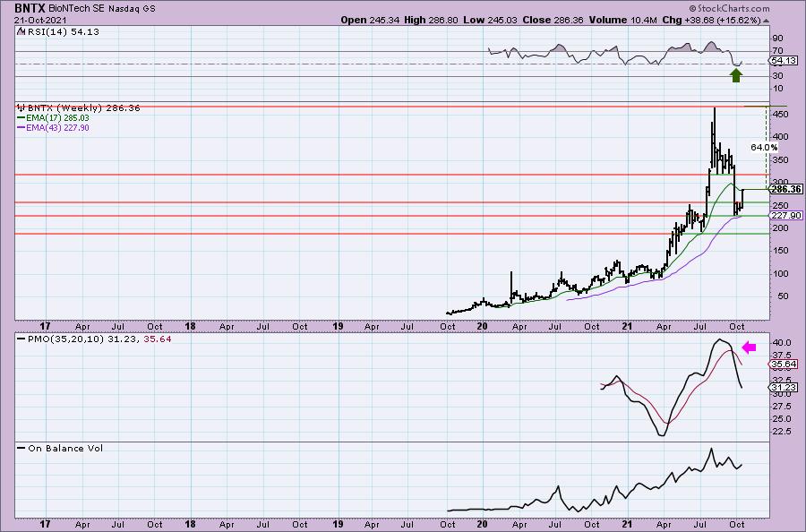Click the candlestick icon before BNTX (Weekly)
The width and height of the screenshot is (806, 532).
coord(21,108)
